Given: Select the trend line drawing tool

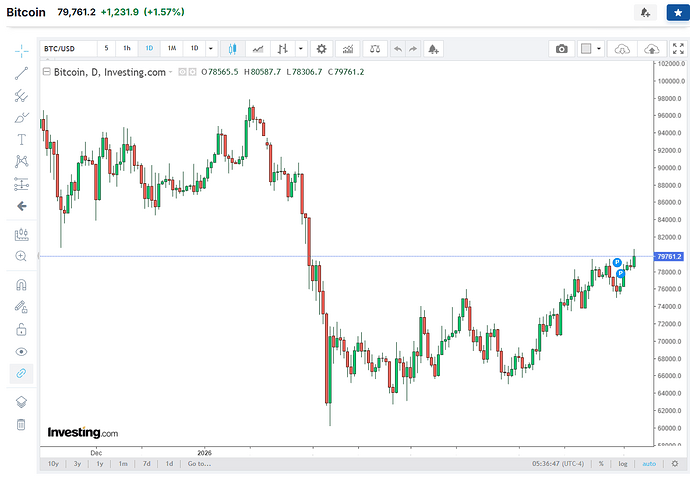Looking at the screenshot, I should [x=21, y=73].
